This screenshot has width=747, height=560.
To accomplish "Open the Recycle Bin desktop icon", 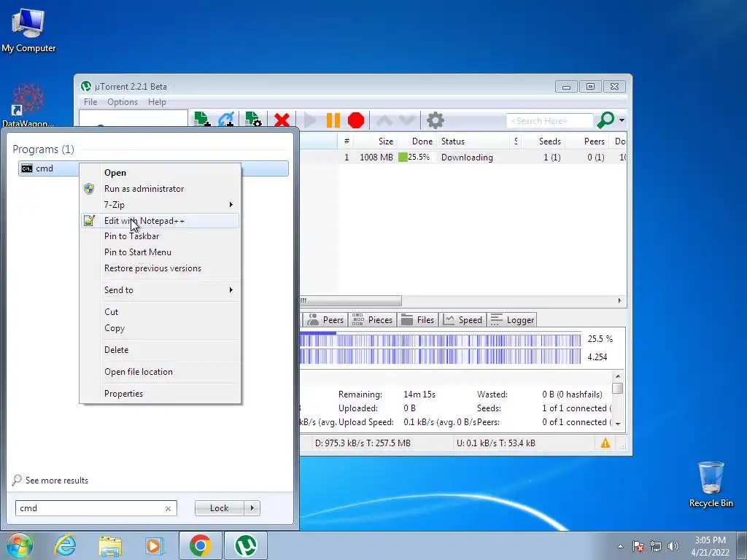I will [x=711, y=484].
